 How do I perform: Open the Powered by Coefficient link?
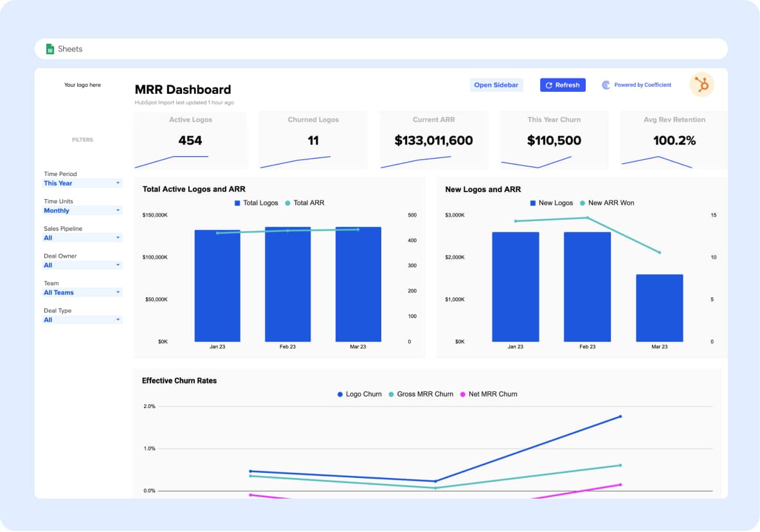coord(642,85)
